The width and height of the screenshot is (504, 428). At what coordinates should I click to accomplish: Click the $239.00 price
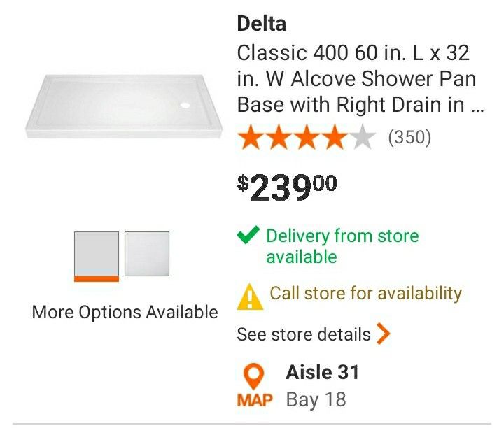pyautogui.click(x=287, y=186)
